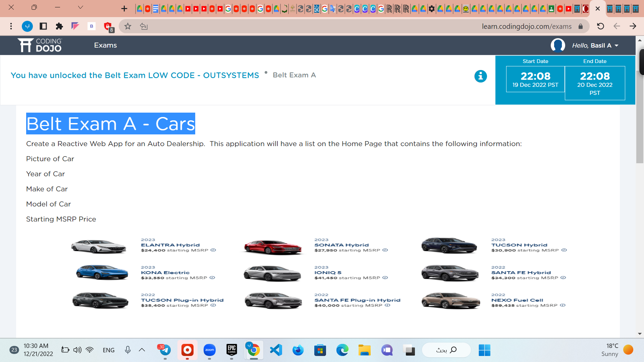This screenshot has width=644, height=362.
Task: Click the Coding Dojo logo
Action: point(40,45)
